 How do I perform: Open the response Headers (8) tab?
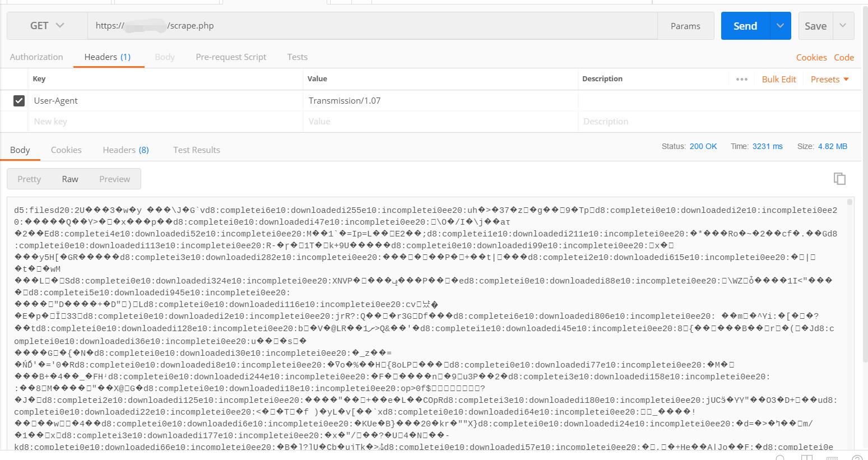tap(126, 150)
